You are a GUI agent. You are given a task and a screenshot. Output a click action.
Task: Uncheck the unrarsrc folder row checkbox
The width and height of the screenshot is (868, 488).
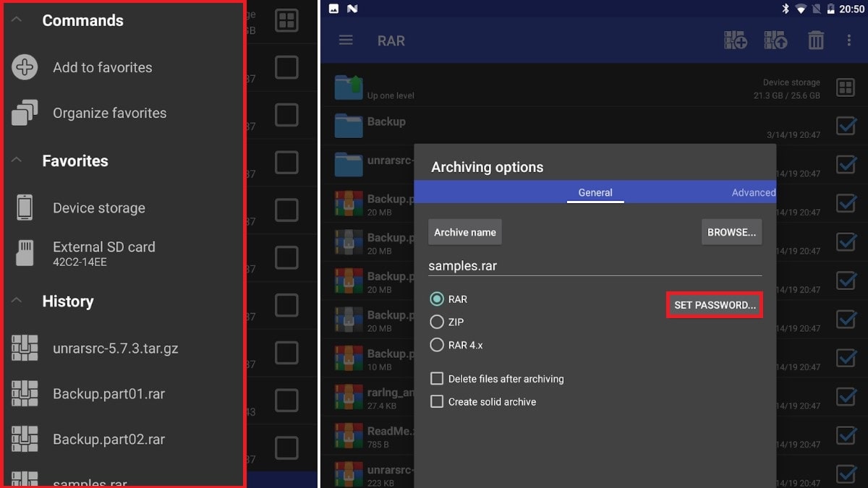[x=846, y=164]
